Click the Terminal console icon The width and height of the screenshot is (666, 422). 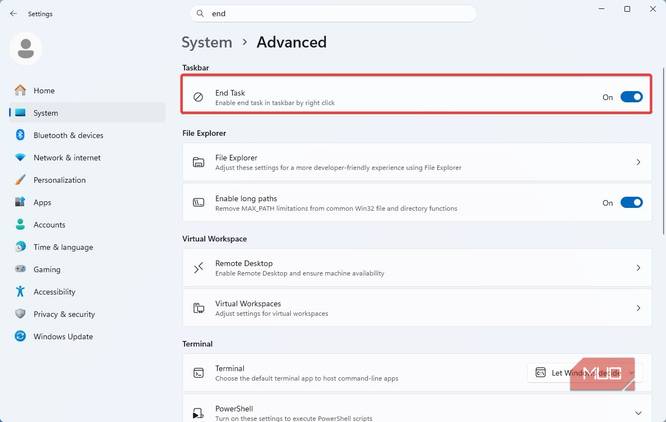click(x=198, y=373)
